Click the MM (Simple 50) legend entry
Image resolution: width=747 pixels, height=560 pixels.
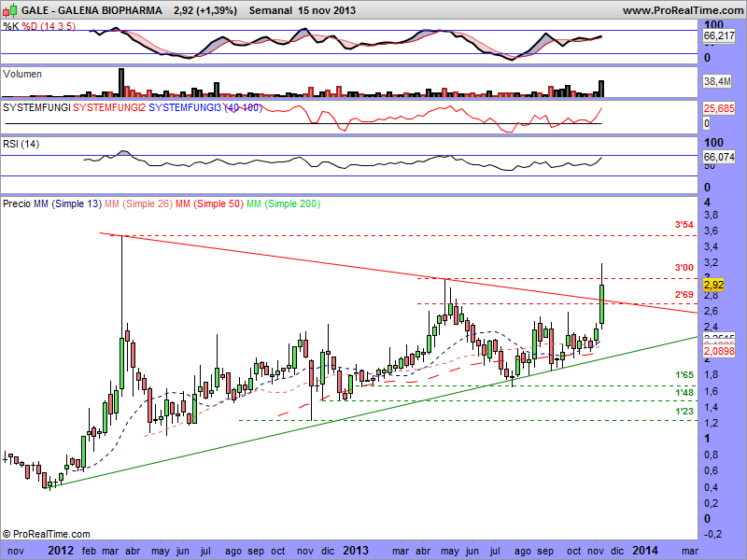point(209,203)
